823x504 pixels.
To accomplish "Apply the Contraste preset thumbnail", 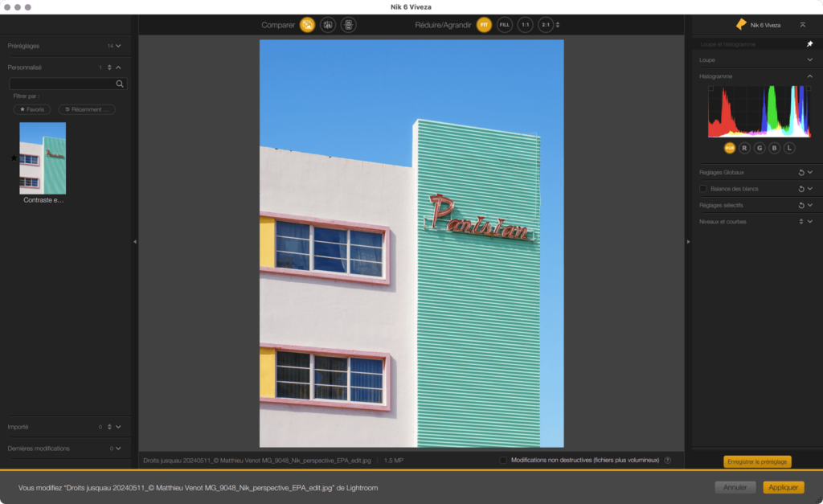I will point(43,158).
